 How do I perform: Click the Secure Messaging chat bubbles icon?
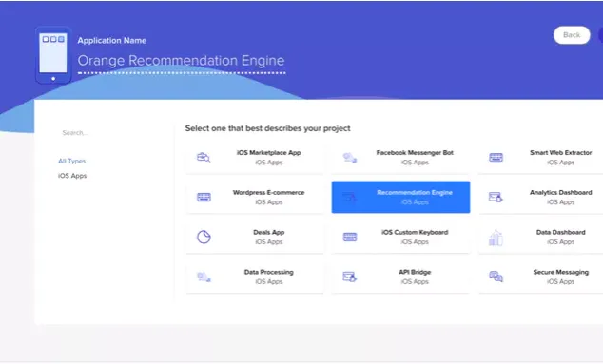(496, 277)
